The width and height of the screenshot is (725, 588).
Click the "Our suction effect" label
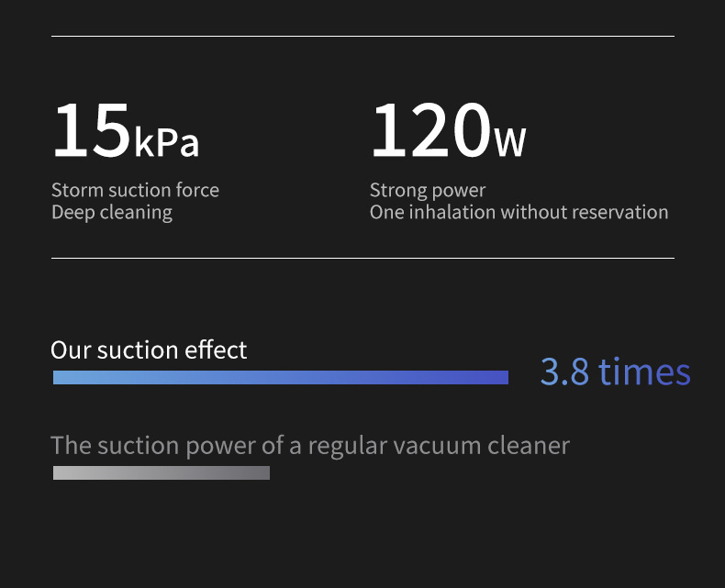tap(149, 350)
